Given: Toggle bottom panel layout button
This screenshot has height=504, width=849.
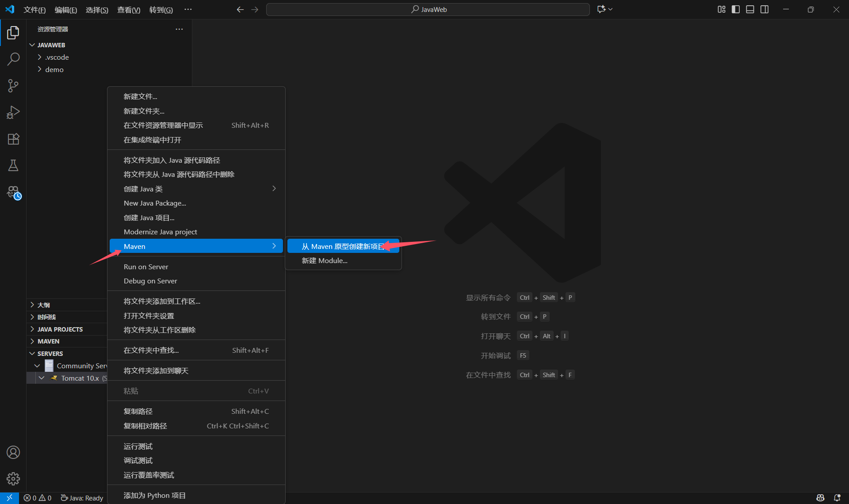Looking at the screenshot, I should point(750,9).
